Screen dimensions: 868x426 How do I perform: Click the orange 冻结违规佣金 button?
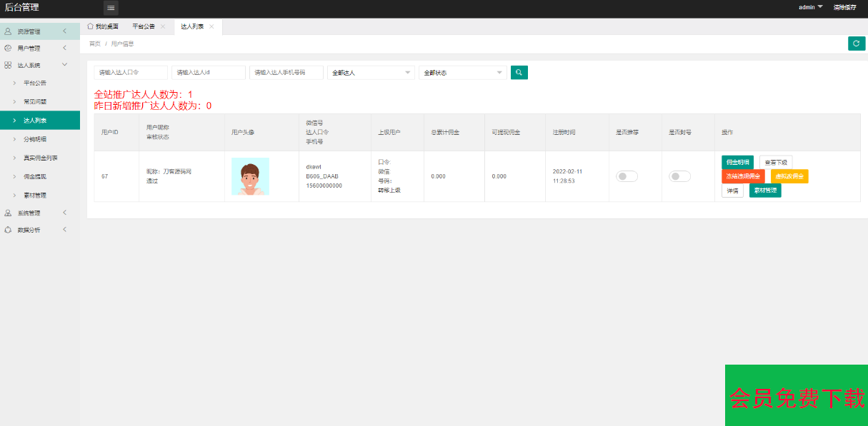click(743, 176)
